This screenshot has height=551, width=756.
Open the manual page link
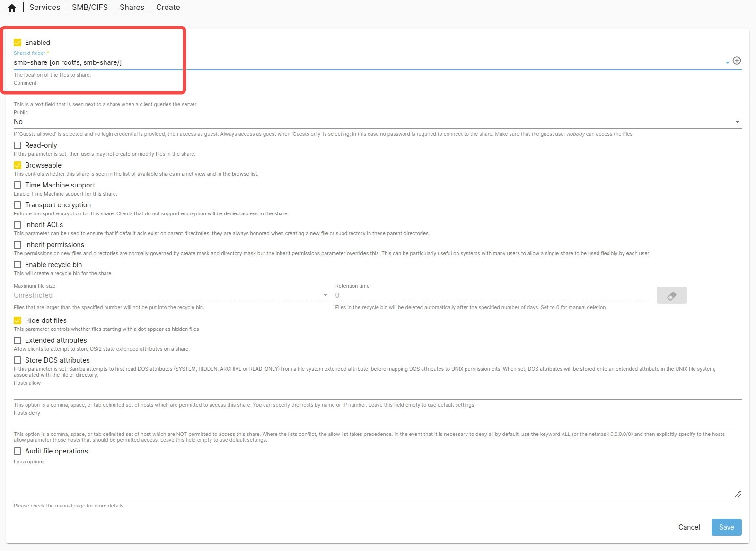(70, 506)
